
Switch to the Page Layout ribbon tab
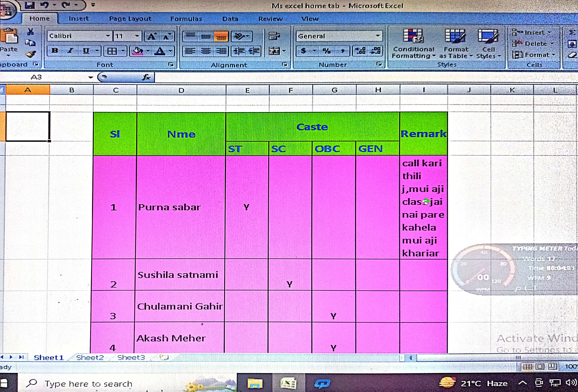[x=130, y=19]
